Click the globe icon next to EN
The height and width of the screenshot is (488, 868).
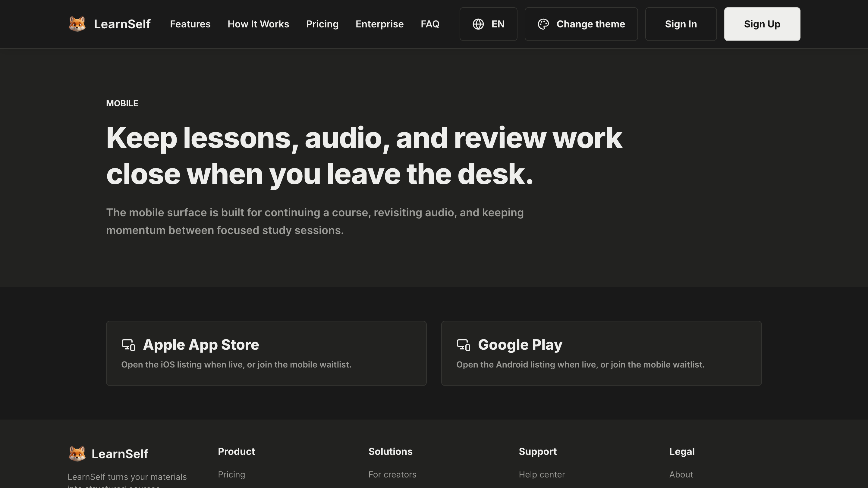478,24
